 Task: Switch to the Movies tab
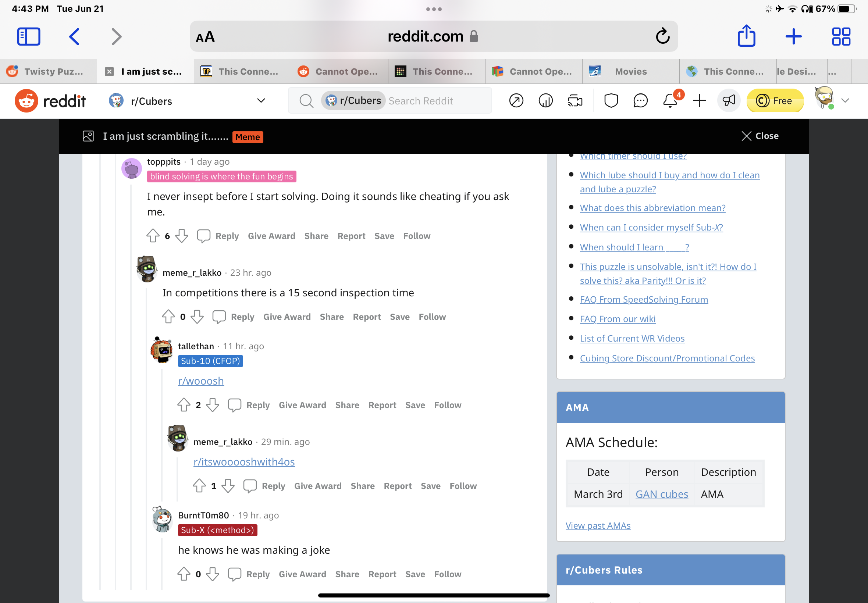click(x=630, y=71)
